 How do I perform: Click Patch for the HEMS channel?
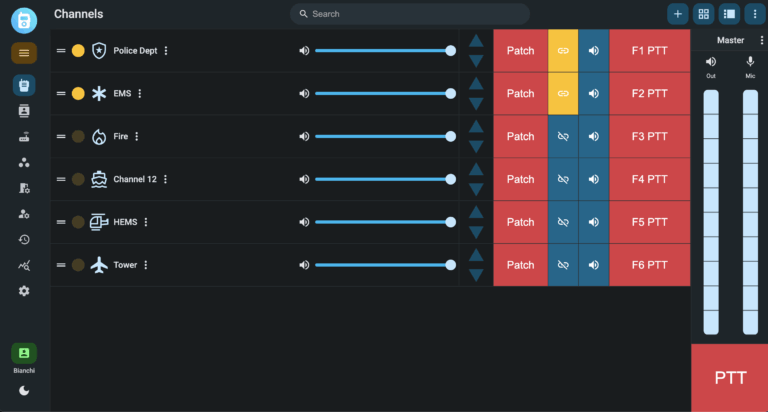point(520,222)
